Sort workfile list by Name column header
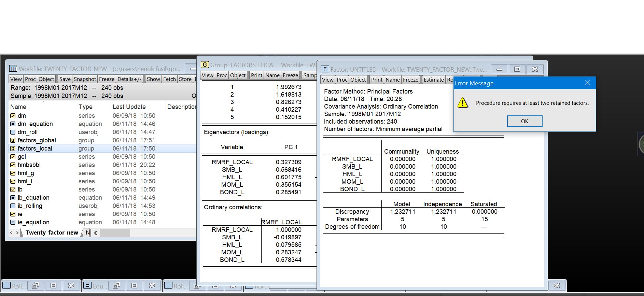Viewport: 644px width, 296px height. pos(43,107)
